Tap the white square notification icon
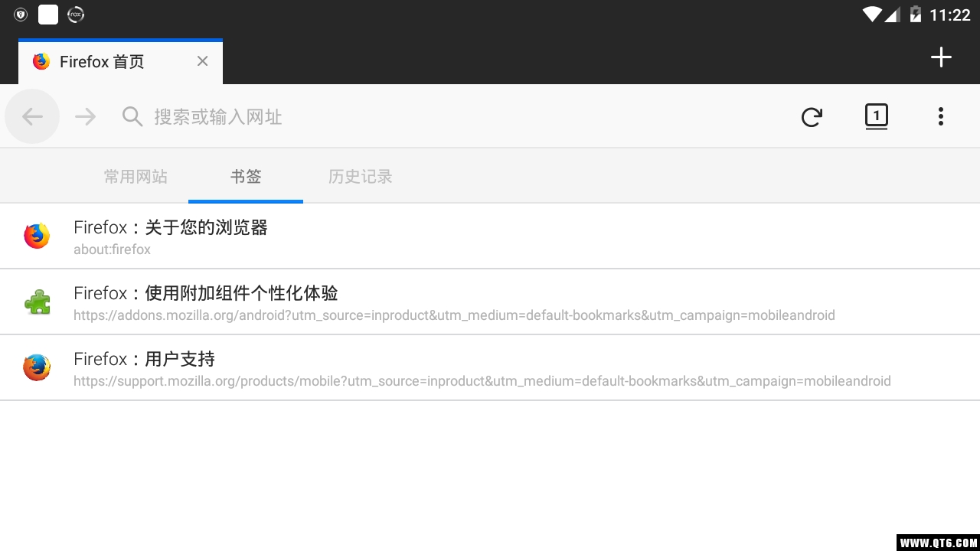 coord(48,15)
